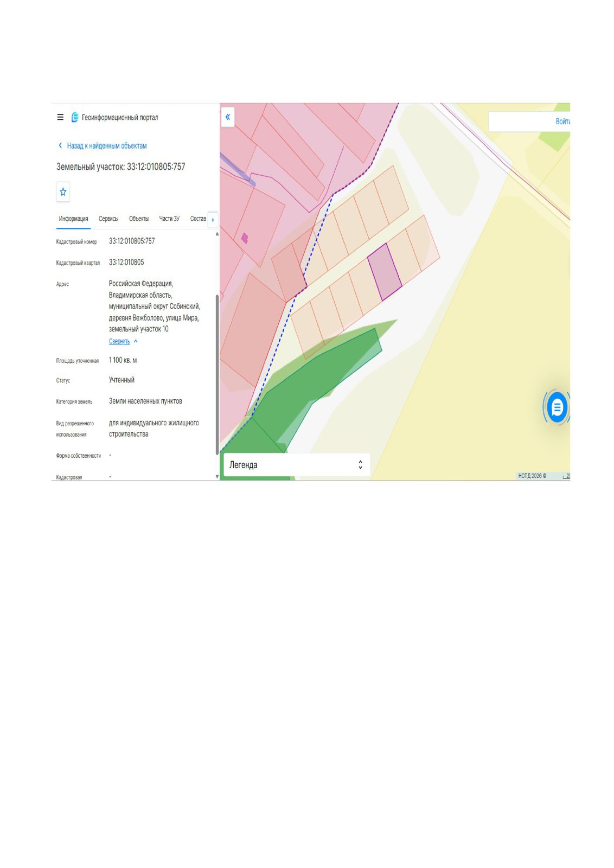Screen dimensions: 614x868
Task: Select the Части ЗУ tab
Action: 169,219
